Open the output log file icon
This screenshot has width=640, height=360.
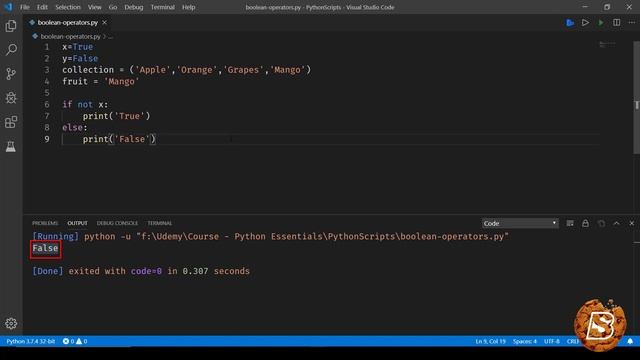tap(601, 223)
